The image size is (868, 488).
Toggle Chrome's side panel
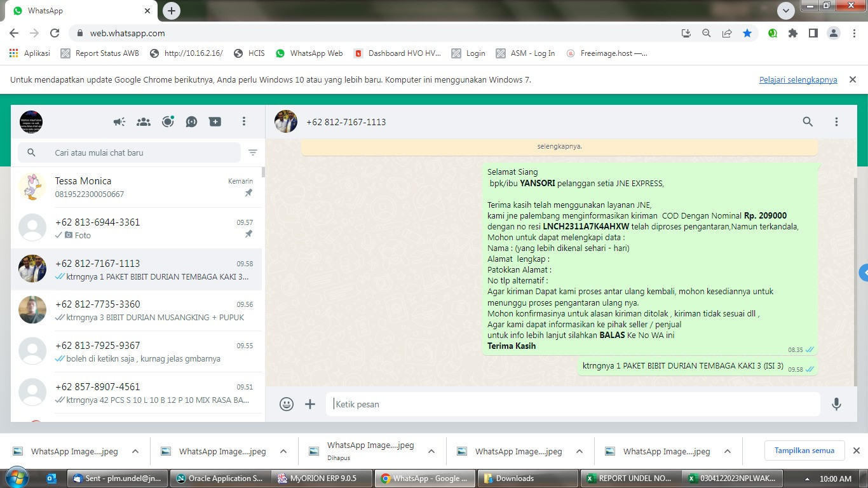[x=813, y=33]
